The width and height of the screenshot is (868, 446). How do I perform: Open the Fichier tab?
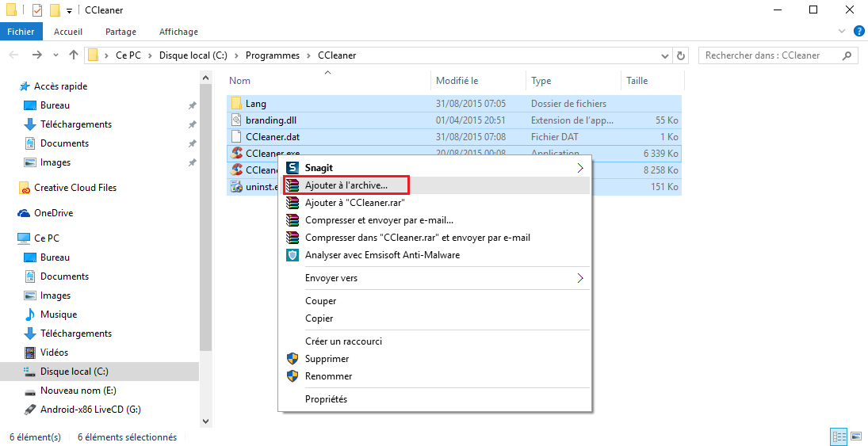tap(21, 32)
